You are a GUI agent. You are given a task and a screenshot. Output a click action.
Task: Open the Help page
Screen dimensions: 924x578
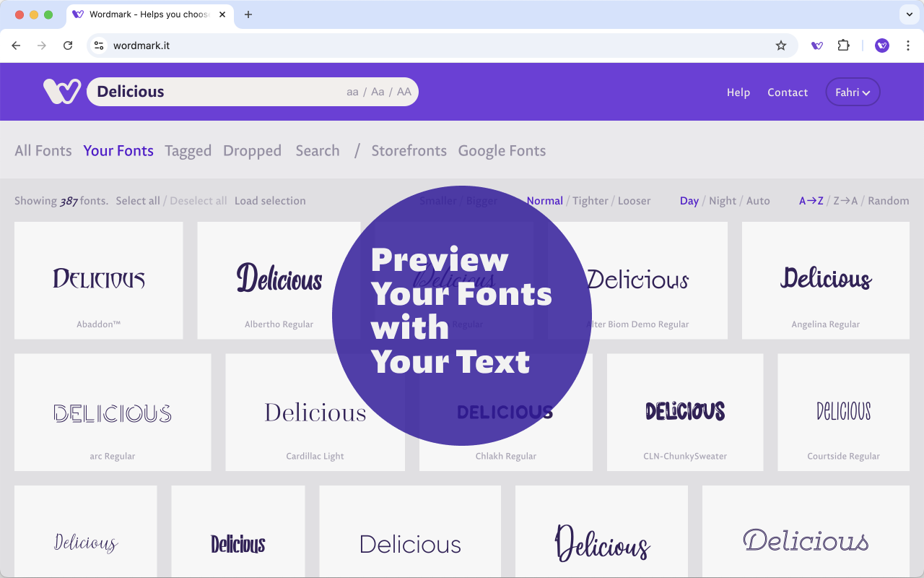[738, 92]
